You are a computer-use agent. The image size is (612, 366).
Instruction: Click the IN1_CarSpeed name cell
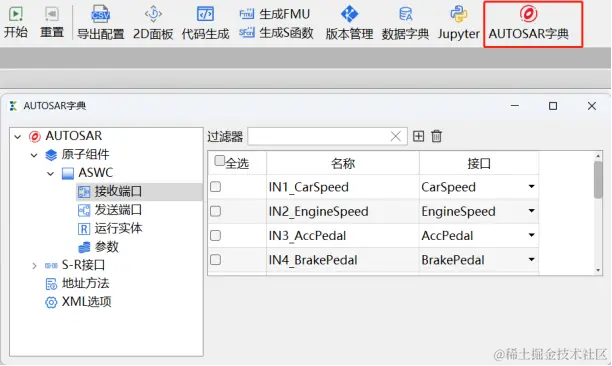coord(343,187)
